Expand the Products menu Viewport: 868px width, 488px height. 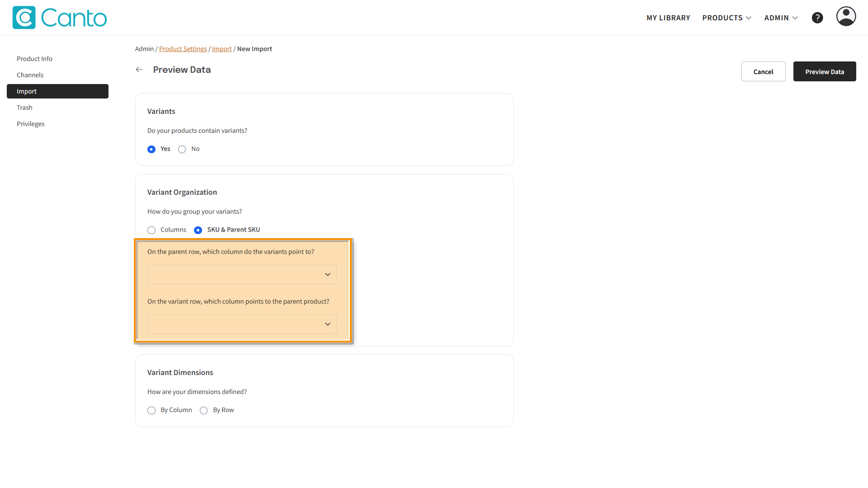[x=726, y=18]
